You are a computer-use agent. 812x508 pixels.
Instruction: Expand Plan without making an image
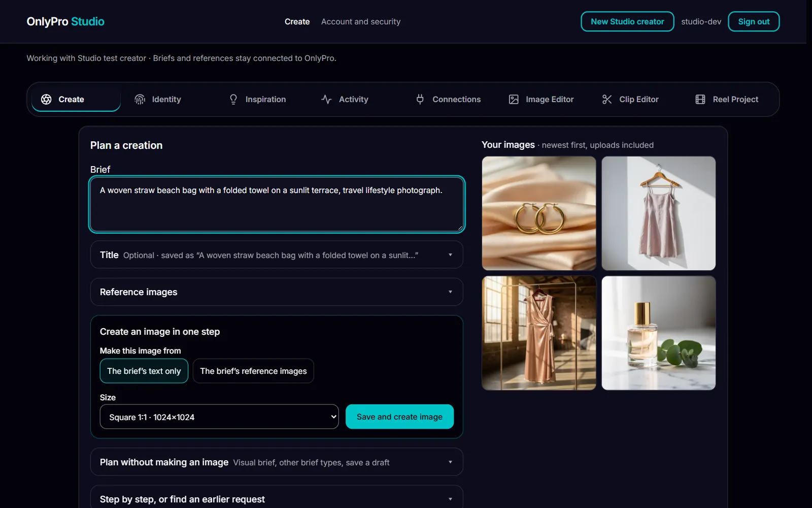277,462
